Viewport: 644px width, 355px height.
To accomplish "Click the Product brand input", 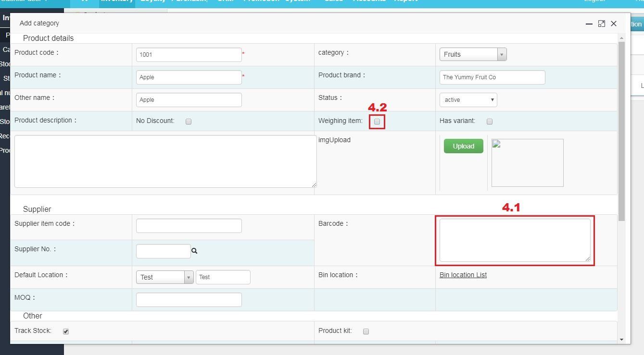I will click(x=492, y=77).
